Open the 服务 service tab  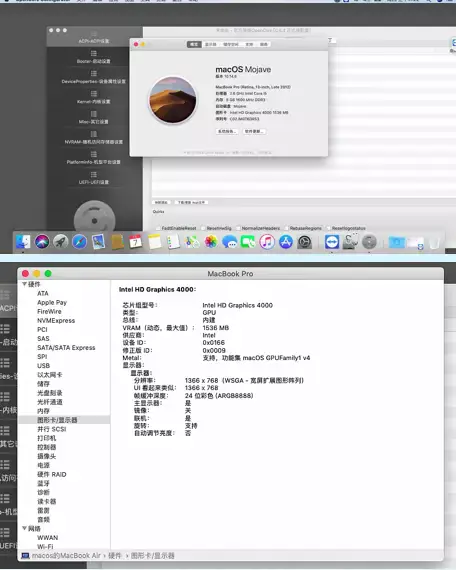pyautogui.click(x=264, y=44)
